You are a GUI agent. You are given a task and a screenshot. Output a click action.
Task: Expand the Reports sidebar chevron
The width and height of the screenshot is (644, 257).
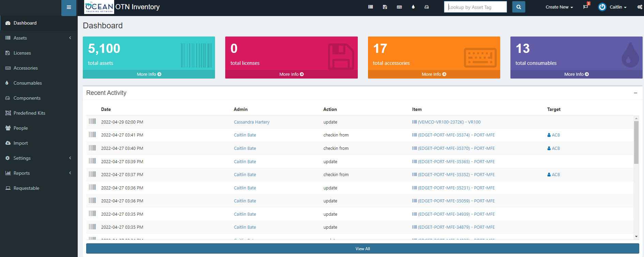click(70, 173)
